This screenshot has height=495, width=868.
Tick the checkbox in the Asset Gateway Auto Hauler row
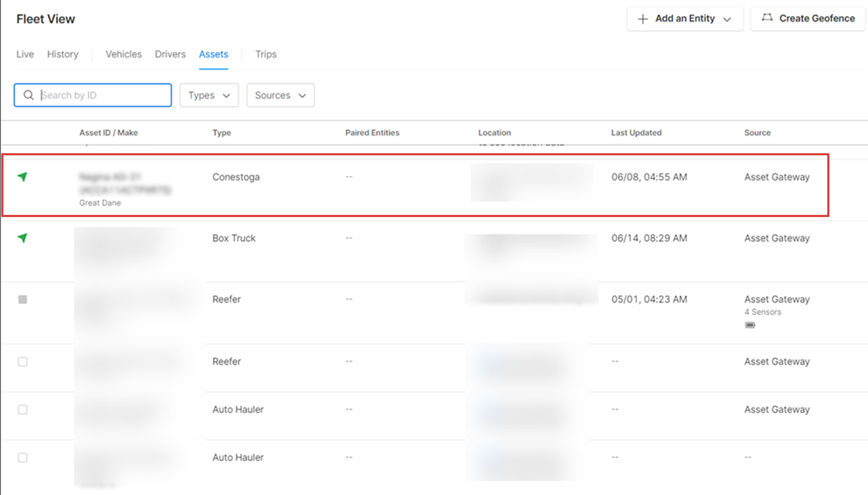[x=22, y=409]
